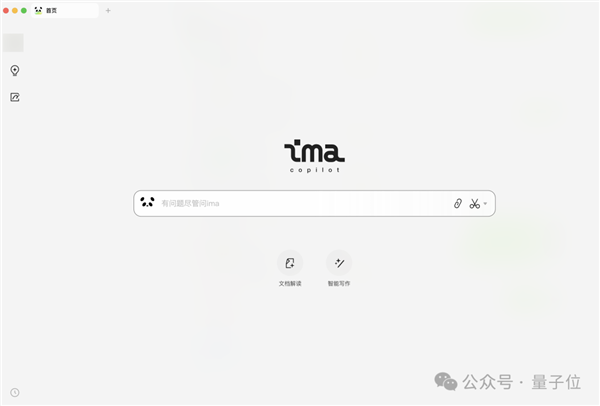Image resolution: width=600 pixels, height=406 pixels.
Task: Click the scissors screenshot icon
Action: (474, 203)
